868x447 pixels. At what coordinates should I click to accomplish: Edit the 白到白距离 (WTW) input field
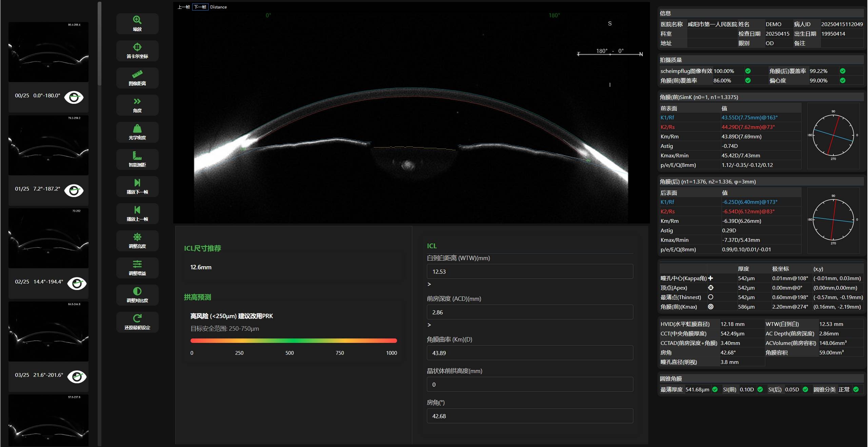click(530, 271)
